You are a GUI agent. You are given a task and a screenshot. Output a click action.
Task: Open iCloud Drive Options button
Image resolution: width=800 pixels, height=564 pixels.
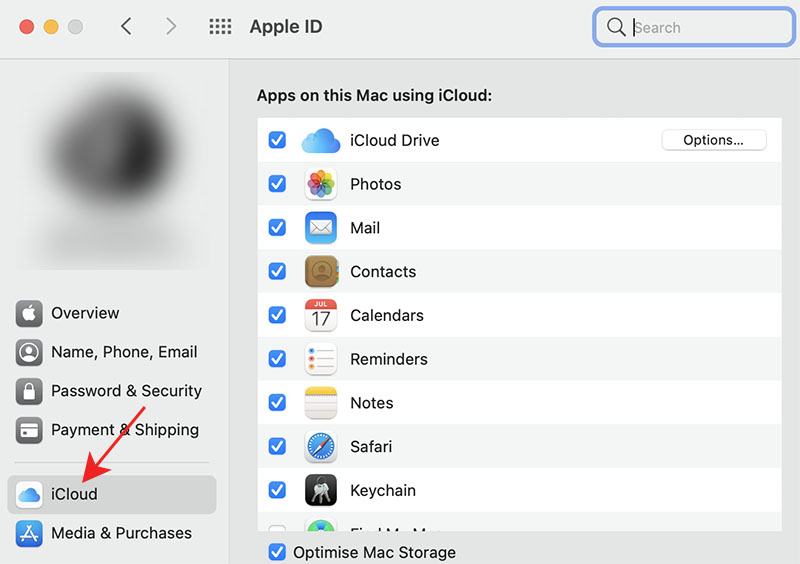click(714, 140)
